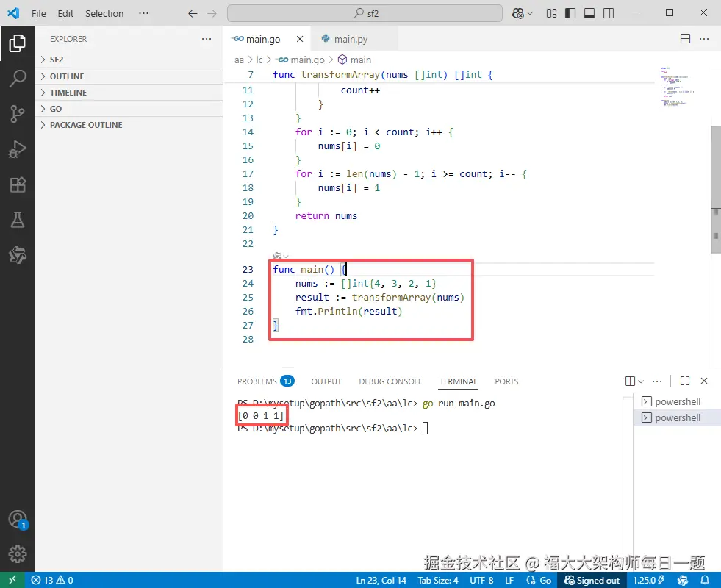Toggle the Secondary Side Bar
The image size is (721, 588).
(x=609, y=13)
